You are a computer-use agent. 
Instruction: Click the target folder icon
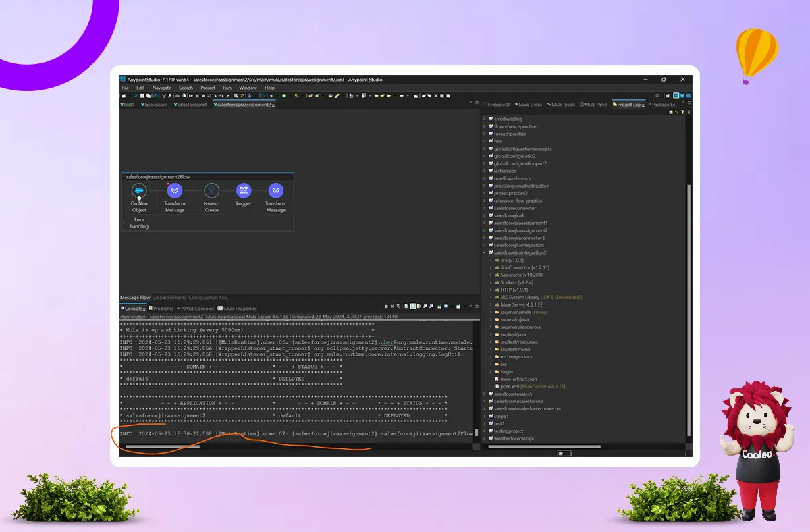497,371
